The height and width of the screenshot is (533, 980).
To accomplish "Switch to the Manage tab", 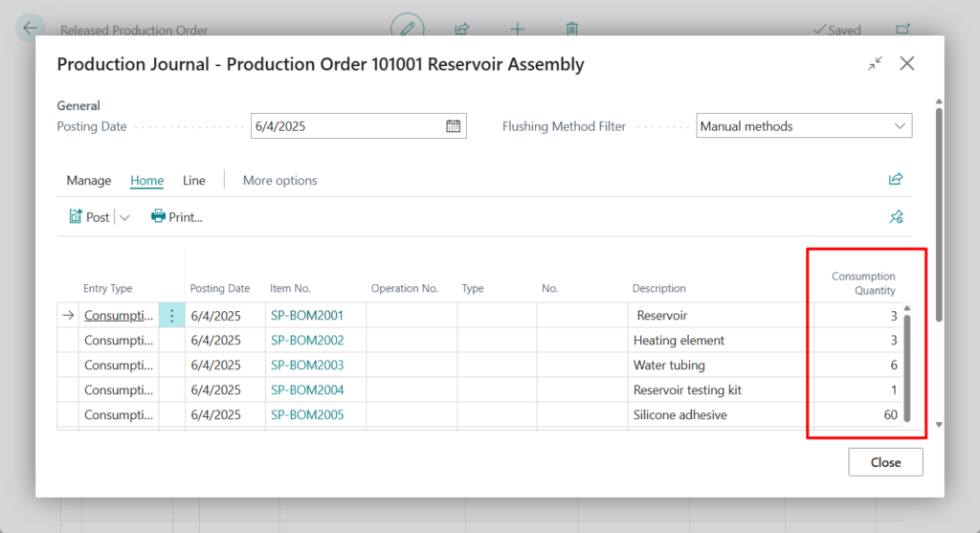I will (x=89, y=180).
